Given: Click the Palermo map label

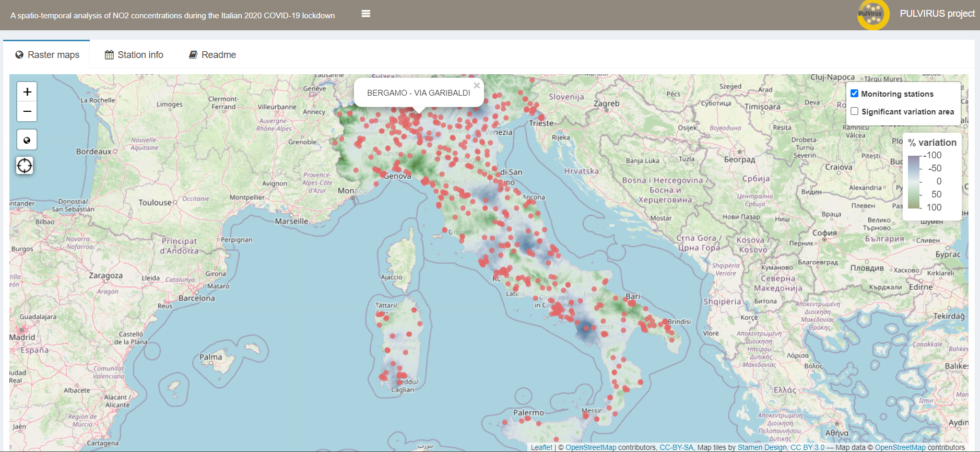Looking at the screenshot, I should pyautogui.click(x=528, y=413).
